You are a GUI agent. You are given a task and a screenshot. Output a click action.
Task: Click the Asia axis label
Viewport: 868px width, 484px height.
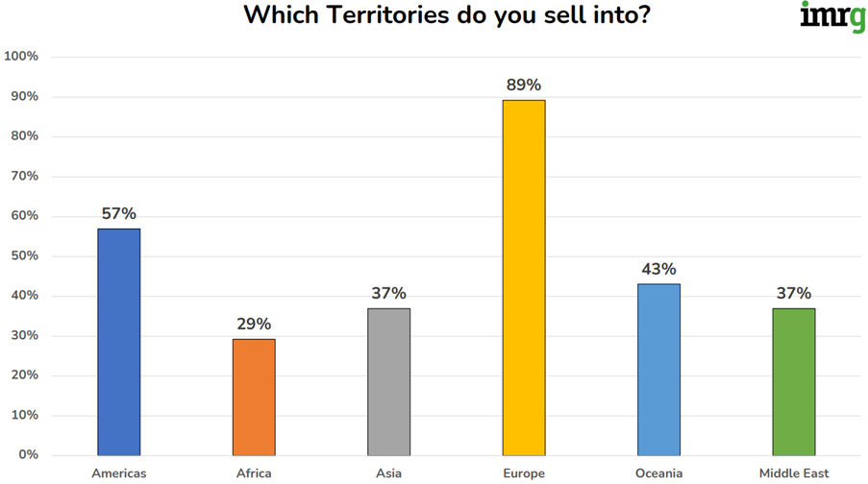(388, 473)
